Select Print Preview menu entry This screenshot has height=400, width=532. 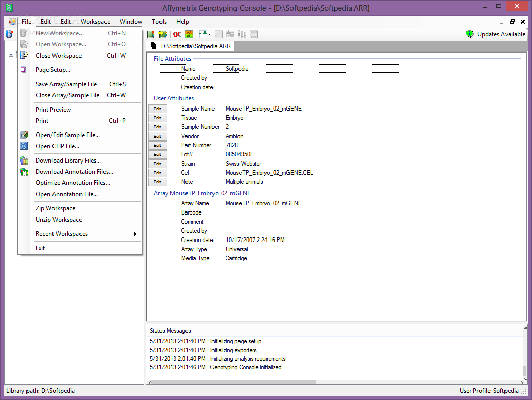80,110
